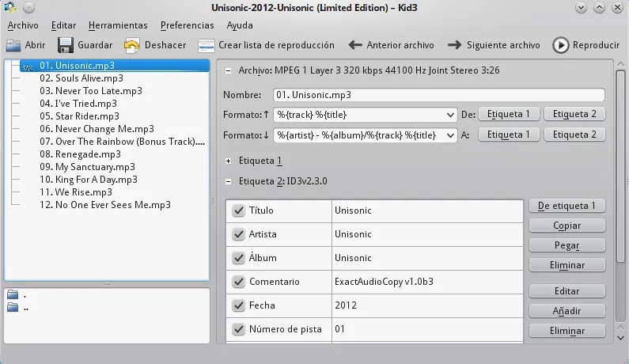This screenshot has width=629, height=364.
Task: Select 04. I've Tried.mp3
Action: tap(78, 104)
